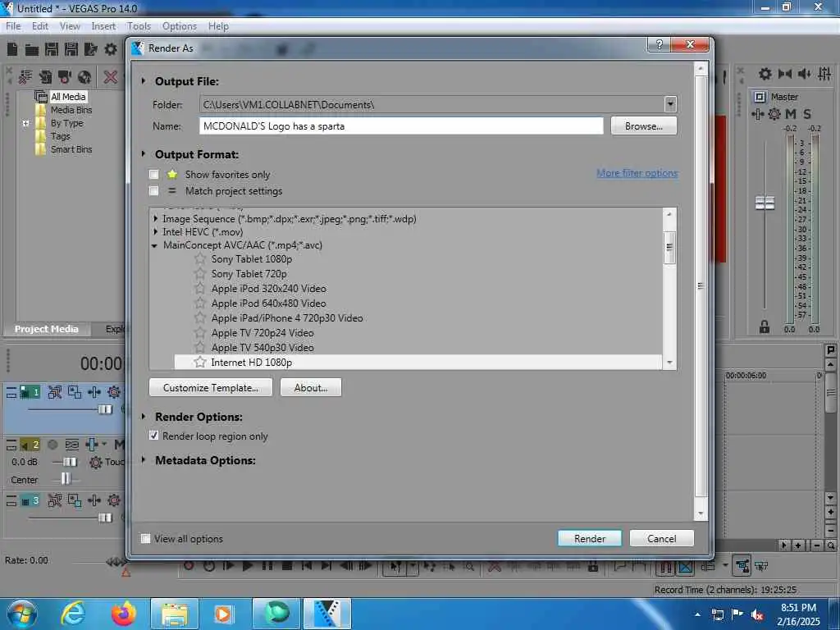Image resolution: width=840 pixels, height=630 pixels.
Task: Enable Match project settings checkbox
Action: 154,190
